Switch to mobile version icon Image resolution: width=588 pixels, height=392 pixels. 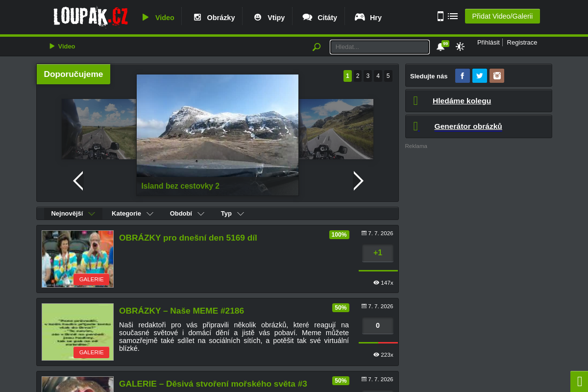point(441,16)
